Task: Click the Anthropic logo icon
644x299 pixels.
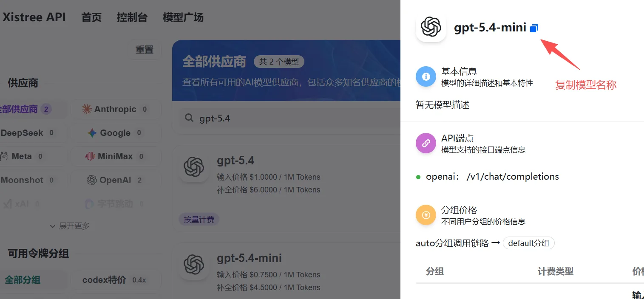Action: [x=87, y=109]
